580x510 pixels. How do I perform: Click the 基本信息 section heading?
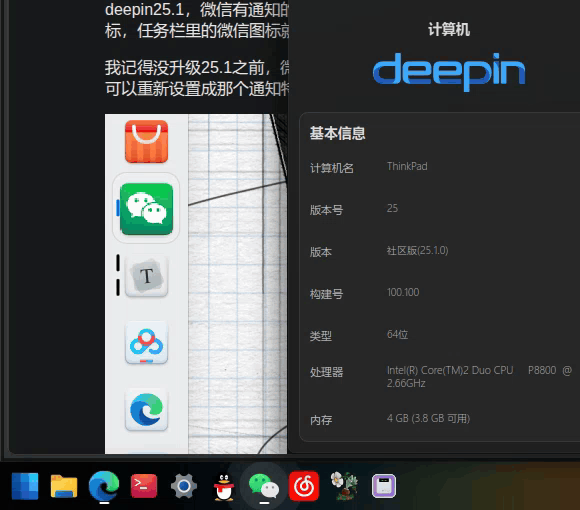tap(337, 133)
